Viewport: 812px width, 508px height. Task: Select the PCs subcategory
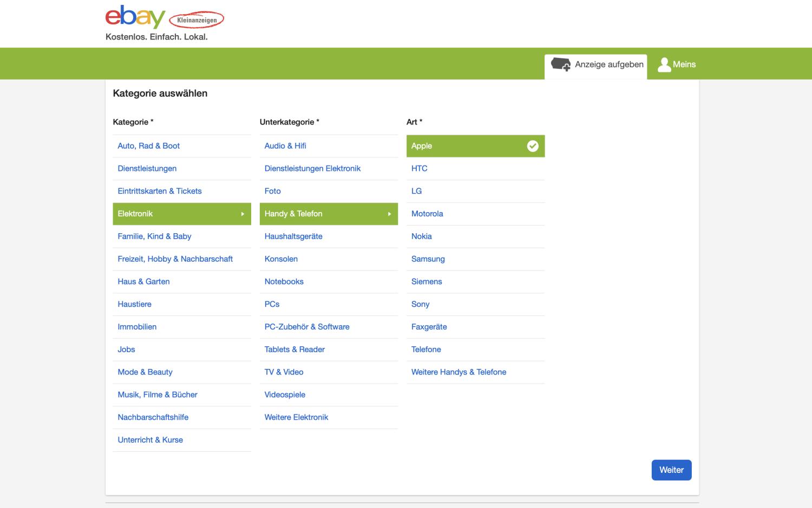point(329,305)
